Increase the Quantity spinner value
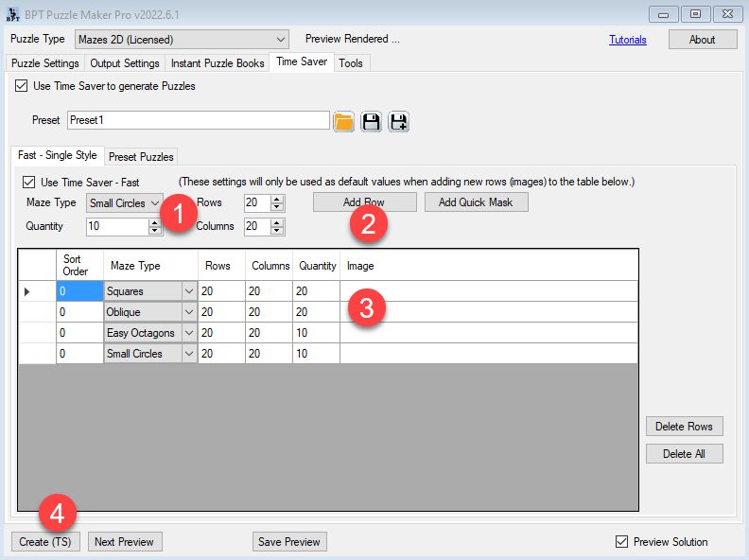This screenshot has height=560, width=749. pyautogui.click(x=155, y=222)
